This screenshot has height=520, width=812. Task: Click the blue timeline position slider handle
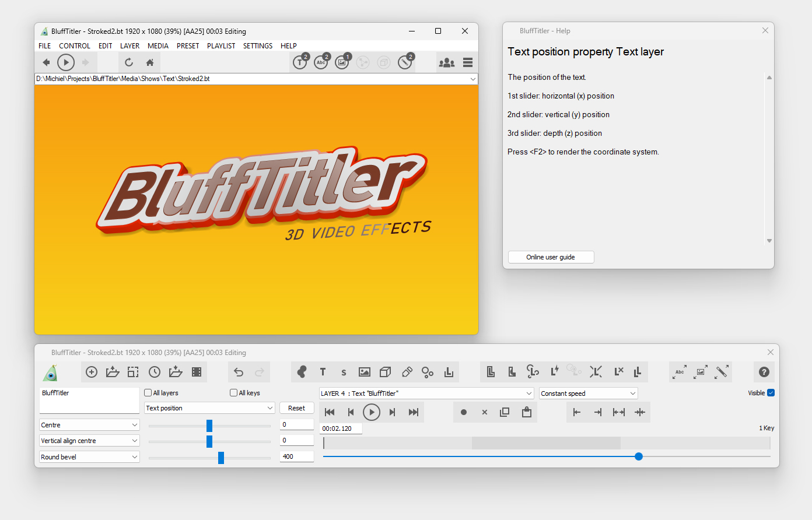coord(639,456)
